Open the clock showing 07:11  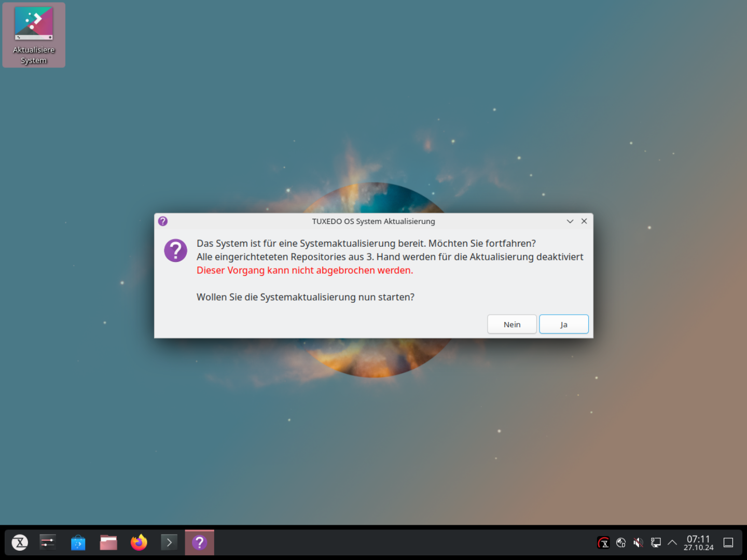coord(698,542)
